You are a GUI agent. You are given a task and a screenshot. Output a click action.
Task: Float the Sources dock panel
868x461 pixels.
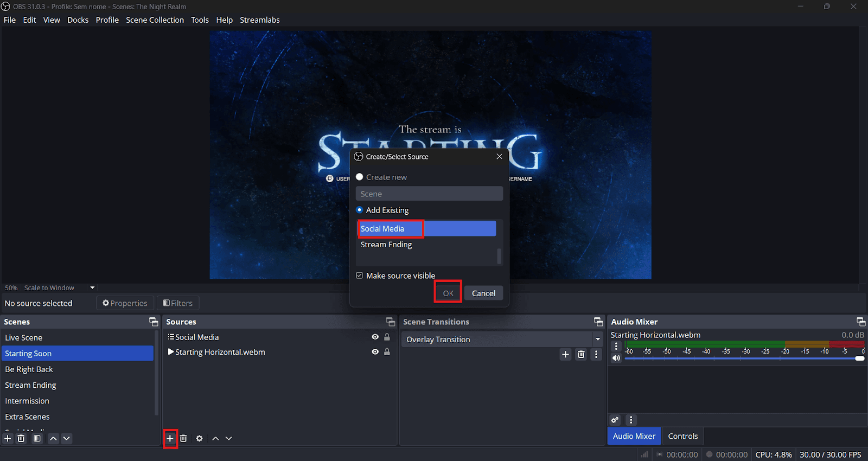tap(390, 322)
